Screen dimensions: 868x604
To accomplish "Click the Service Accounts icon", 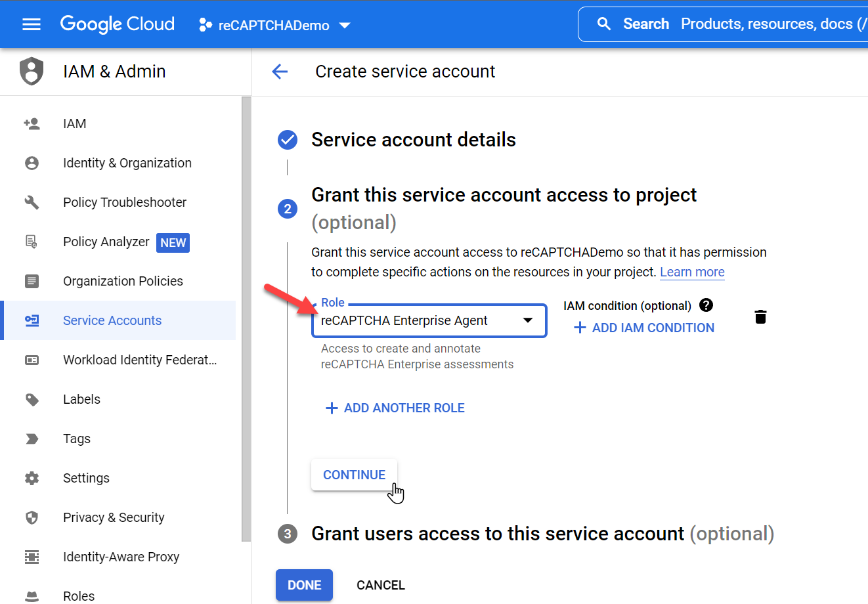I will click(32, 320).
